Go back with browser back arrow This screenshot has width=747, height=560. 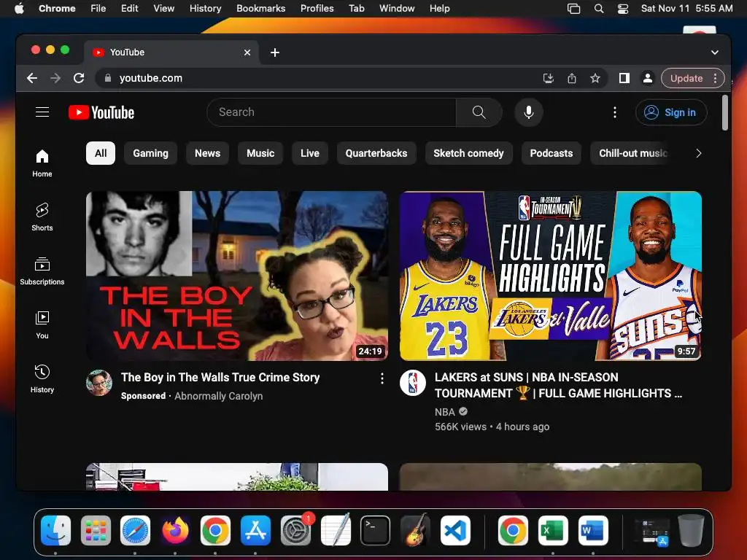pos(32,78)
